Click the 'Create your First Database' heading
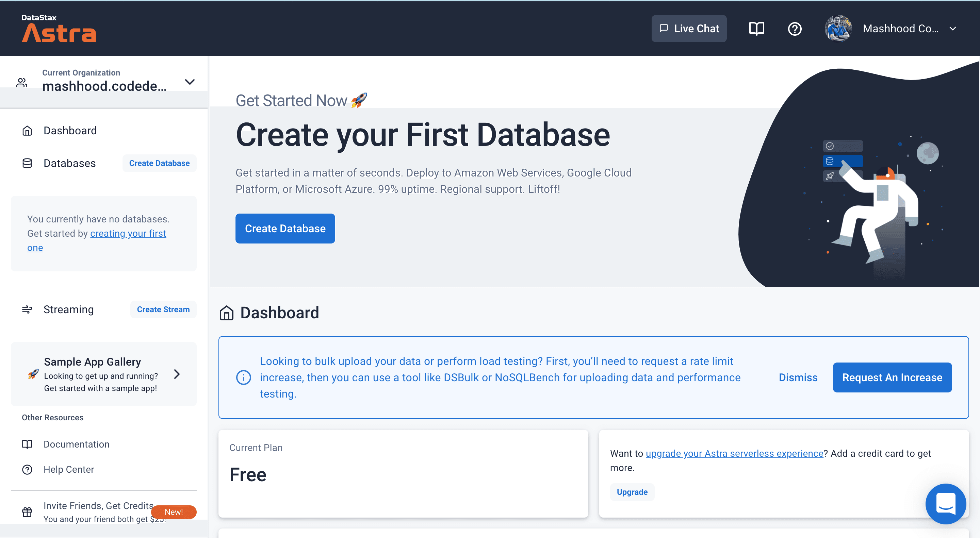Viewport: 980px width, 538px height. tap(423, 135)
